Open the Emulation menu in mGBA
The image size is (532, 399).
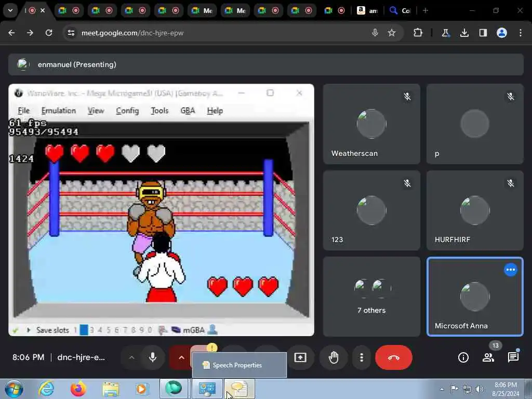(59, 111)
